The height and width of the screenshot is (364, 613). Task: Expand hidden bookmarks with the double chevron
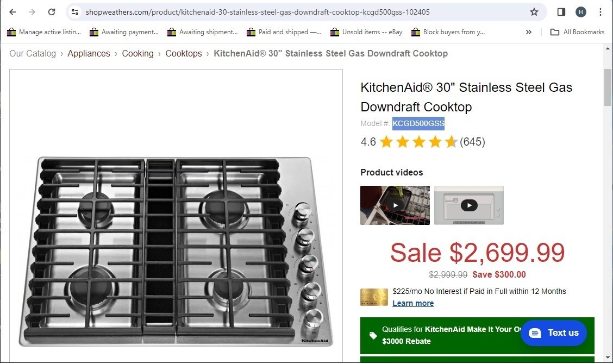coord(528,32)
